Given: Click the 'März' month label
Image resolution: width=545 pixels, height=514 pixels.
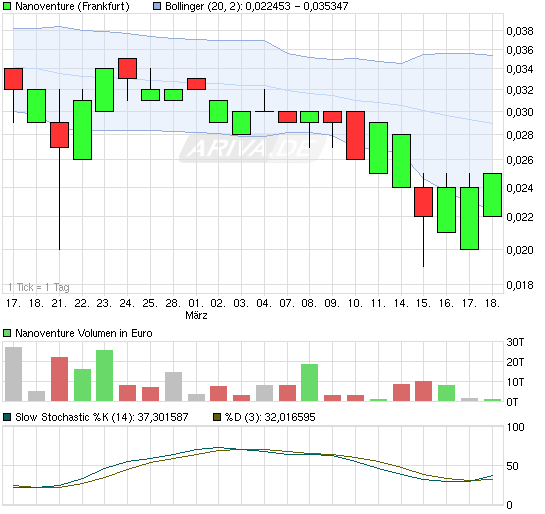Looking at the screenshot, I should [196, 315].
